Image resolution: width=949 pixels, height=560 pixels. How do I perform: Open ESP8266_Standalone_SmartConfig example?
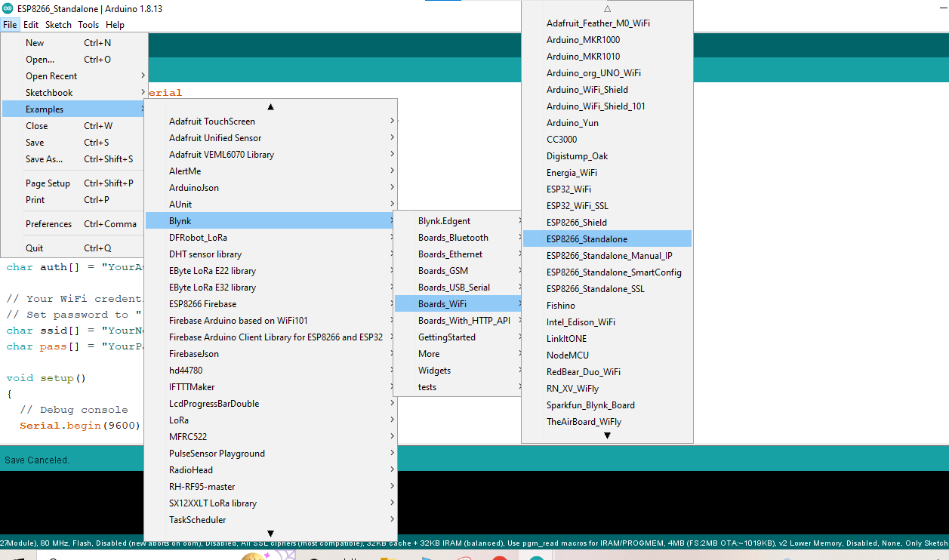click(607, 272)
